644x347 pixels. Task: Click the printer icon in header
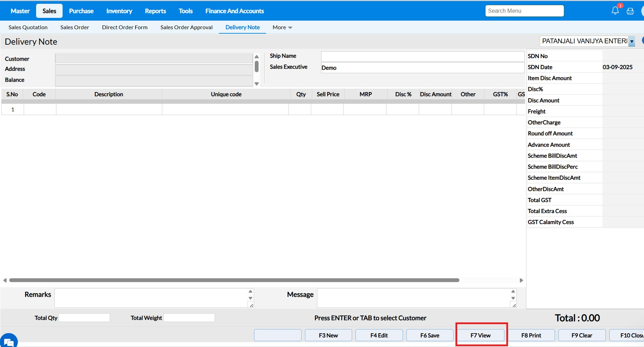(x=630, y=11)
